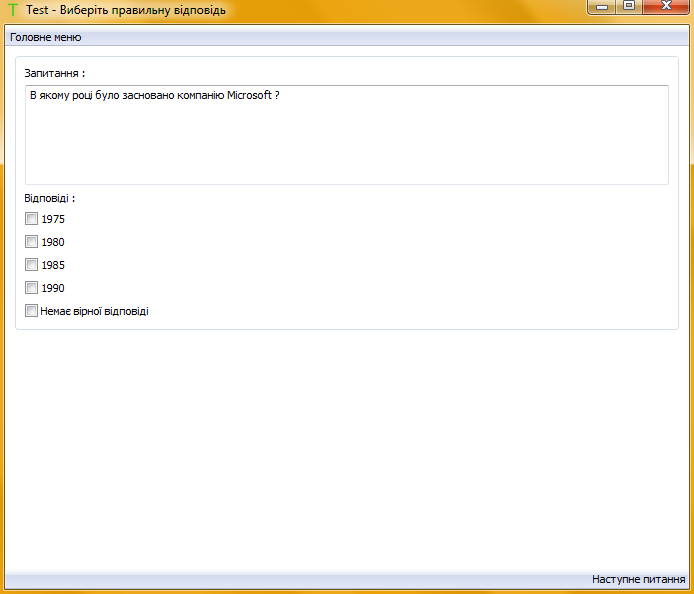Tick 'Немає вірної відповіді' checkbox
Screen dimensions: 694x594
[x=31, y=311]
